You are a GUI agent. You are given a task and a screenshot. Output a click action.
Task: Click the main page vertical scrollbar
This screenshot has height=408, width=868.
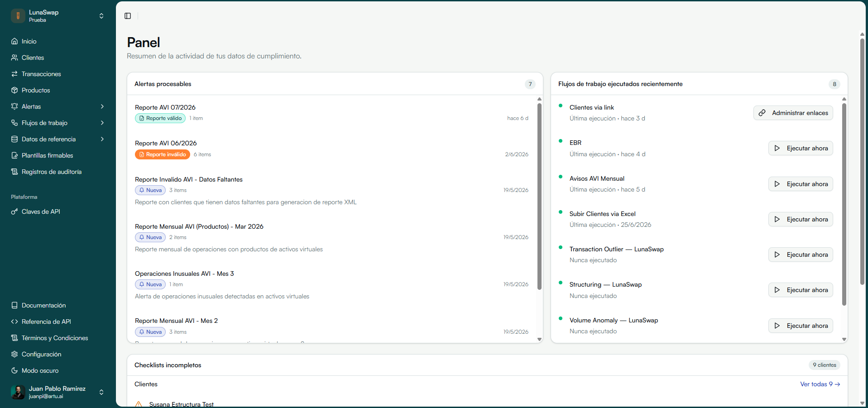(862, 162)
